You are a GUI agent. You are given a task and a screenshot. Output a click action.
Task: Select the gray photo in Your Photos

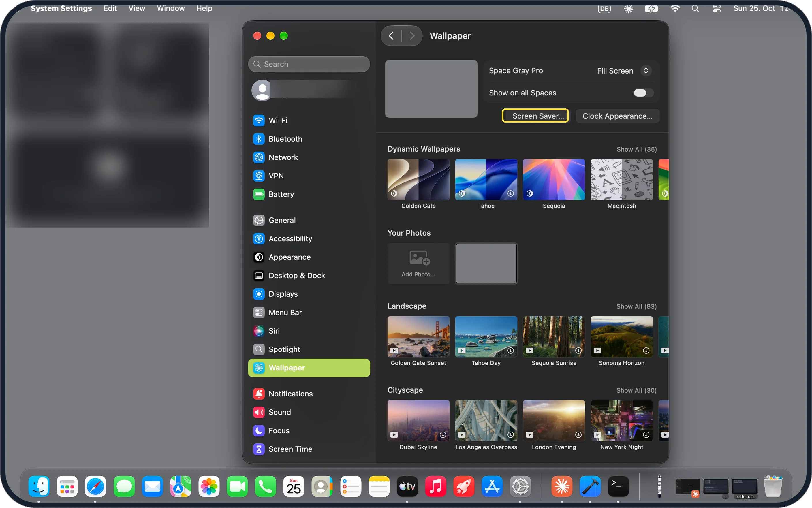pos(486,264)
